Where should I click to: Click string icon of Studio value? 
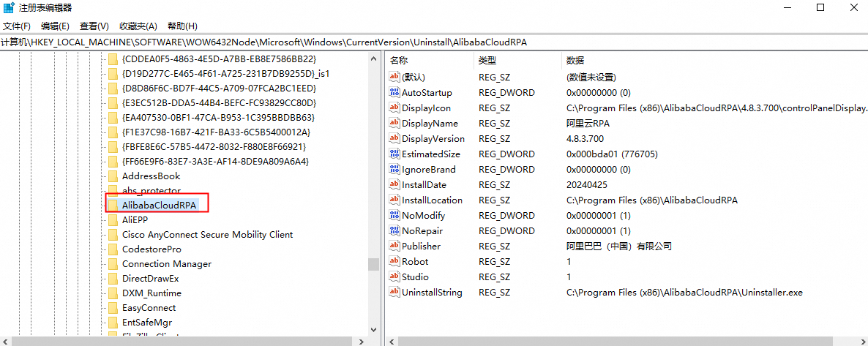point(394,277)
